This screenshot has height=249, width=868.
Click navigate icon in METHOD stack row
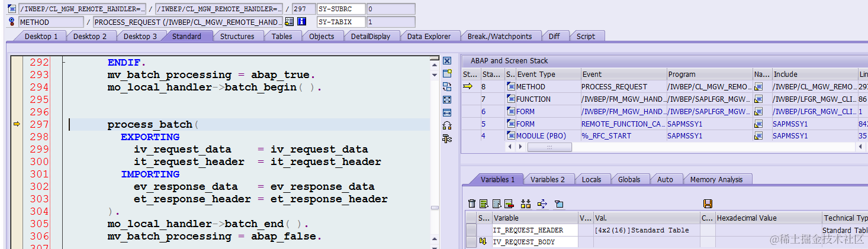(758, 87)
